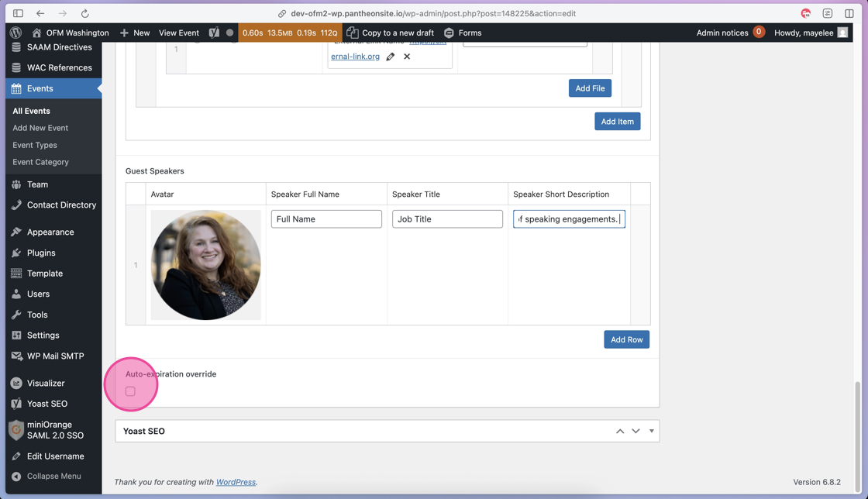Move Yoast SEO panel up
Image resolution: width=868 pixels, height=499 pixels.
tap(620, 431)
